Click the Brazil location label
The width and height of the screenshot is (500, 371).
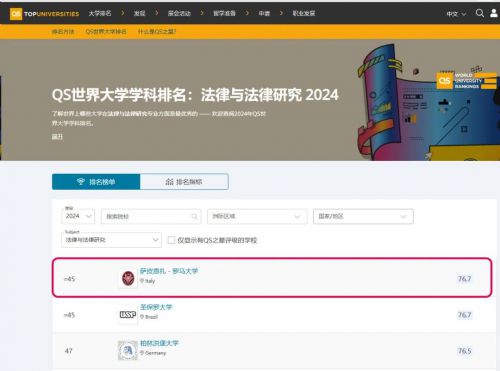pos(149,317)
